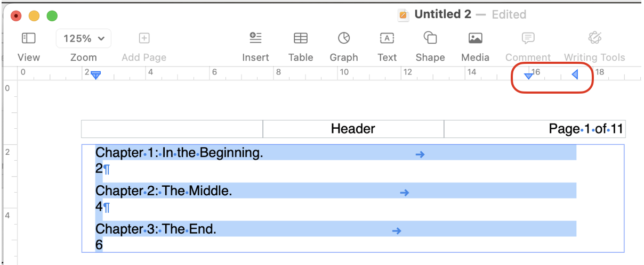644x265 pixels.
Task: Open Writing Tools in the toolbar
Action: click(594, 38)
